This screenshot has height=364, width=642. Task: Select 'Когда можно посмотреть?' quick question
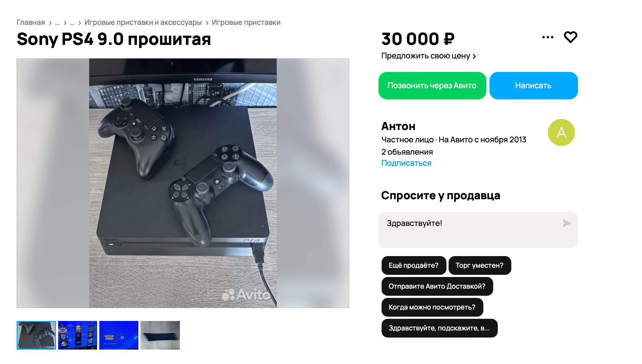432,307
